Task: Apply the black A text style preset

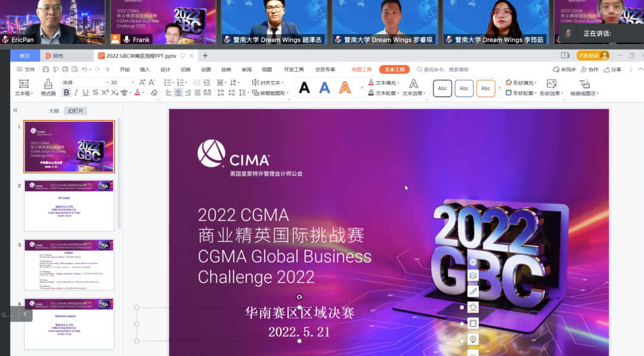Action: (x=304, y=88)
